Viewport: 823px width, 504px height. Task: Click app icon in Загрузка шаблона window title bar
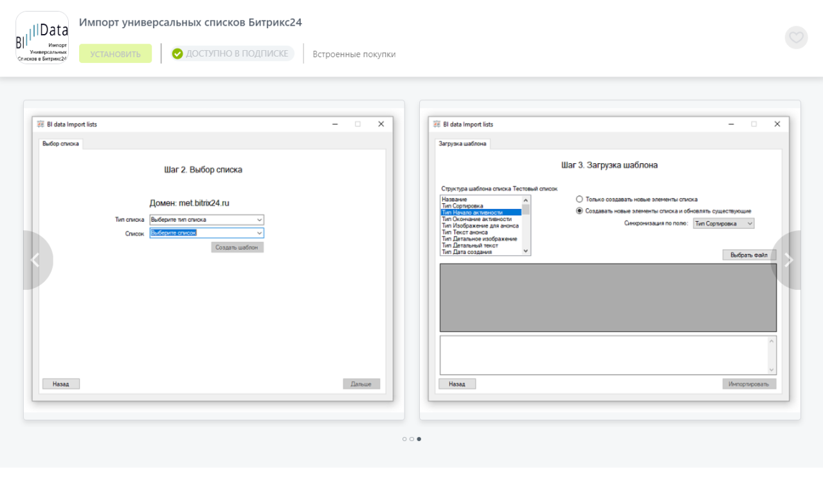point(437,124)
